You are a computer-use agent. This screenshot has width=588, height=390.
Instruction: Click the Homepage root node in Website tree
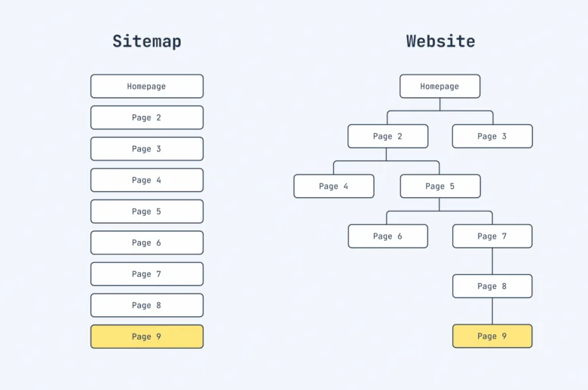pos(439,87)
